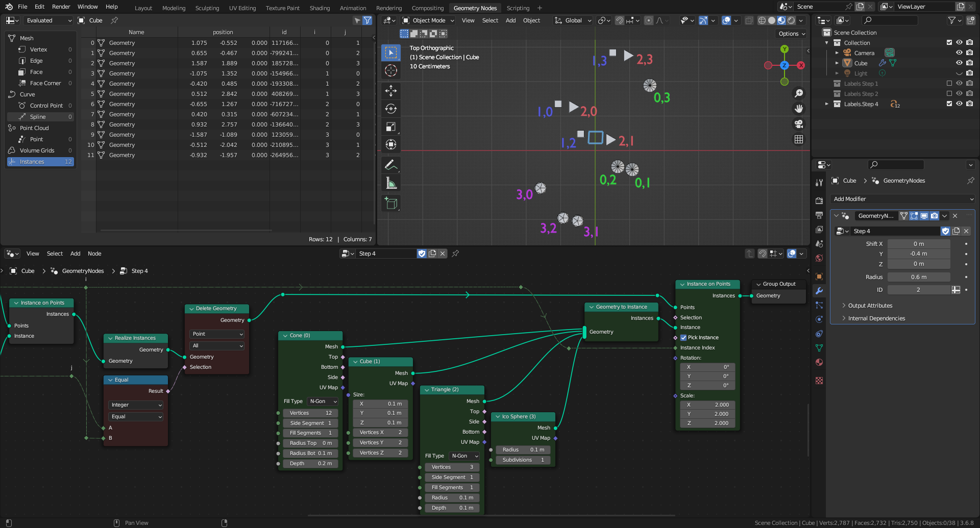
Task: Open the Add Modifier dropdown
Action: (x=902, y=199)
